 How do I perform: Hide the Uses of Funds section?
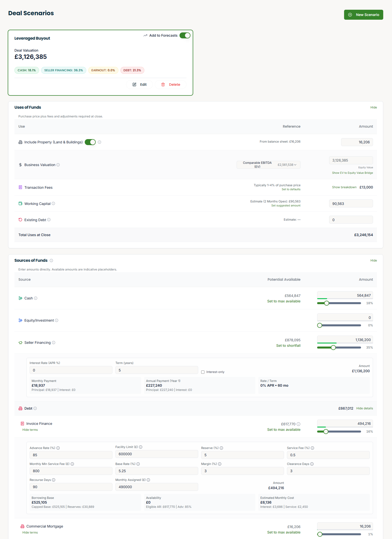(374, 107)
